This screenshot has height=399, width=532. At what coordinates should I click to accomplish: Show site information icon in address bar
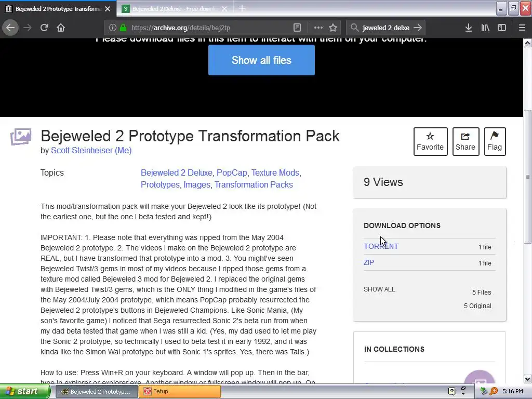pos(113,28)
